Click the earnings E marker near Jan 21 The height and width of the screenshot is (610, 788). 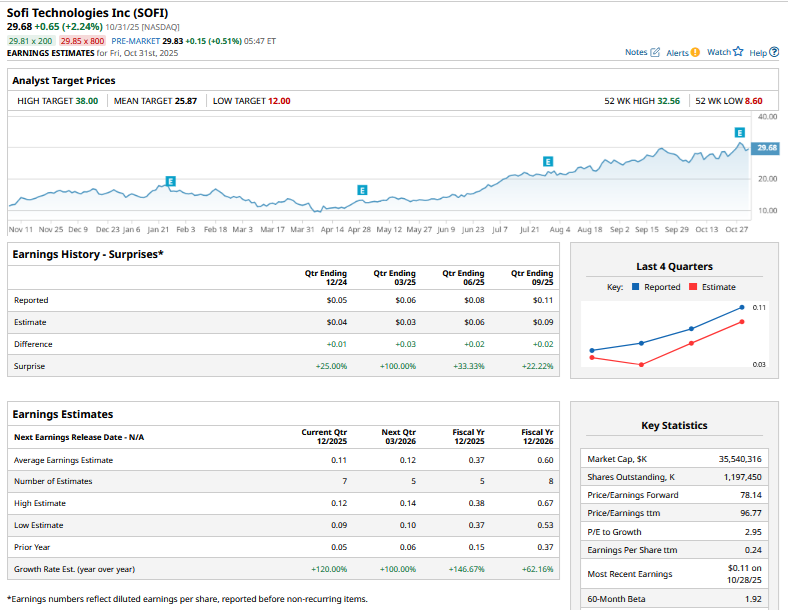[x=171, y=181]
